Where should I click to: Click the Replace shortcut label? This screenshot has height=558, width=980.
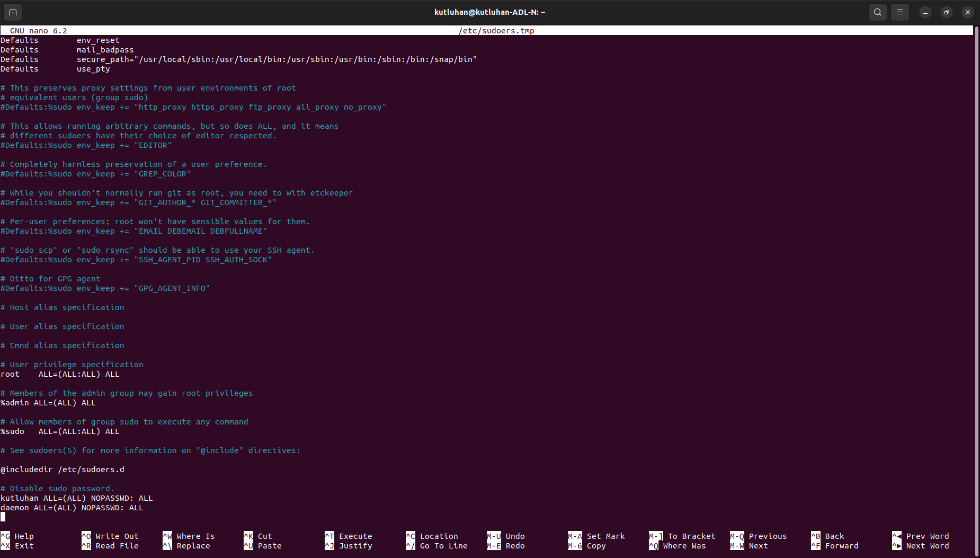[x=193, y=546]
